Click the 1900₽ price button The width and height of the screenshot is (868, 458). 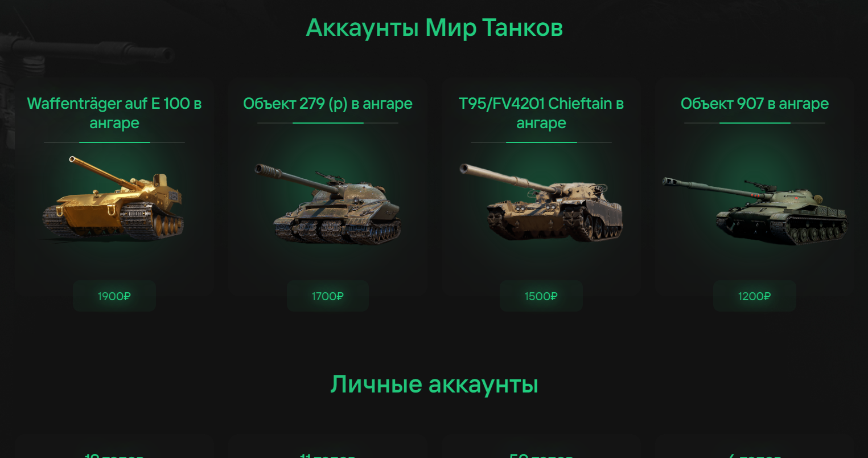point(114,296)
